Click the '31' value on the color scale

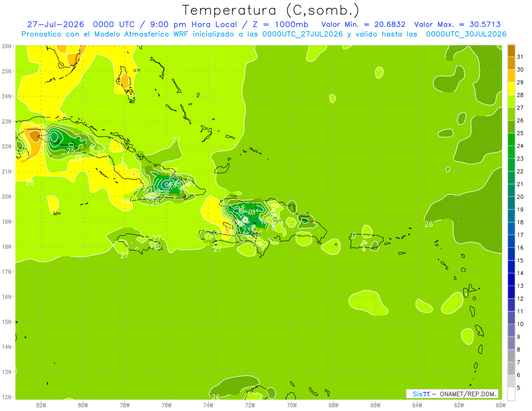pyautogui.click(x=520, y=57)
